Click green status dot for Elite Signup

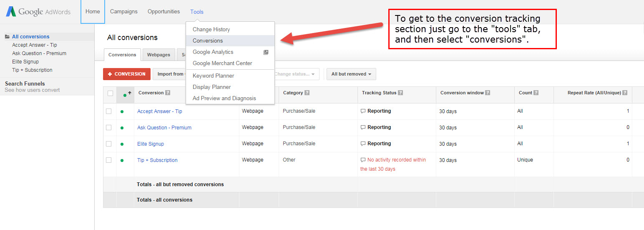coord(122,144)
